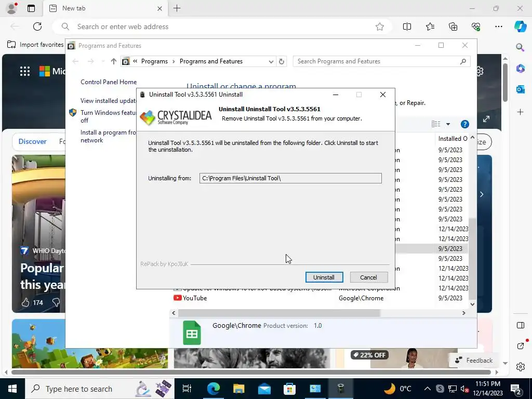The image size is (532, 399).
Task: Open Install a program from the network
Action: click(x=108, y=137)
